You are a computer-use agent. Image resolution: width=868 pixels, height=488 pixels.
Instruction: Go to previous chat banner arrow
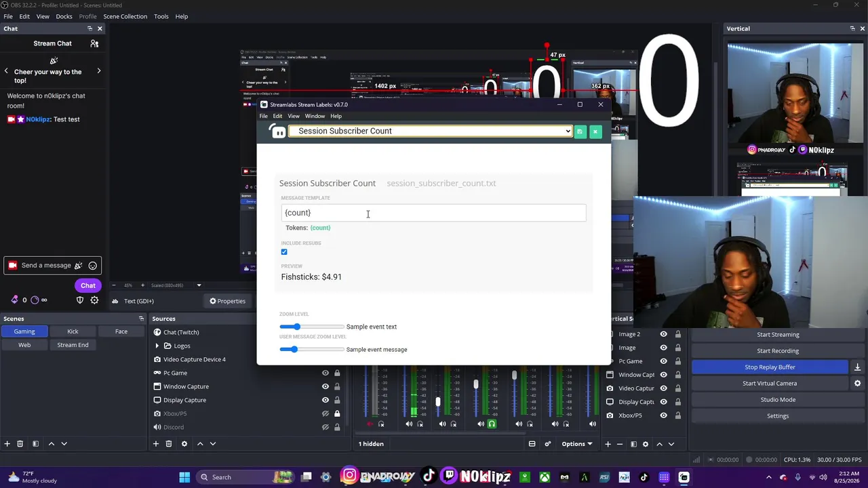(x=6, y=71)
